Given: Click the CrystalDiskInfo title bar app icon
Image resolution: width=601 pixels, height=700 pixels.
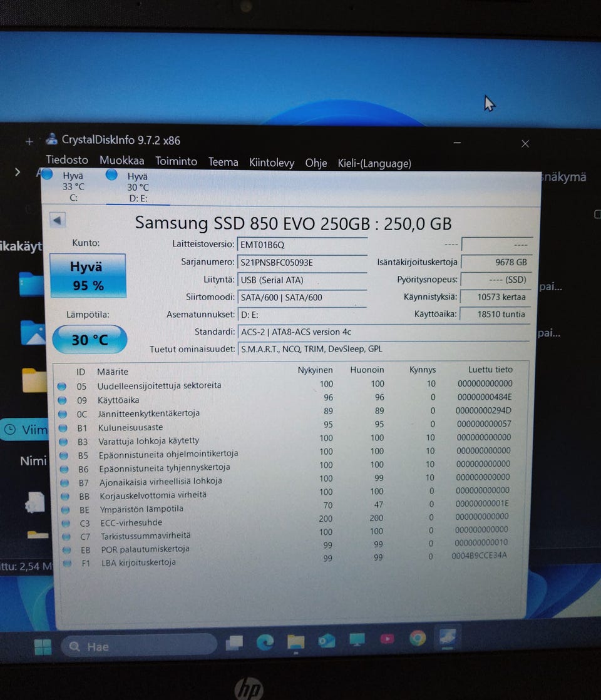Looking at the screenshot, I should click(x=51, y=139).
